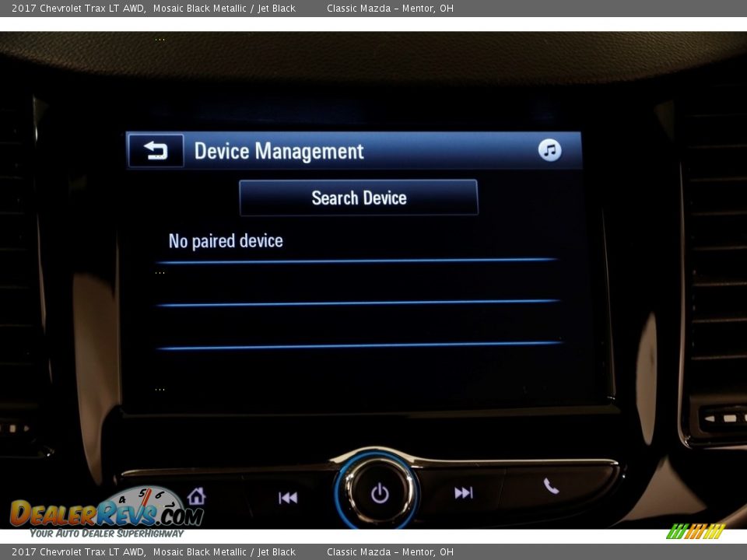
Task: Click 'Classic Mazda - Mentor, OH' in header
Action: point(390,9)
